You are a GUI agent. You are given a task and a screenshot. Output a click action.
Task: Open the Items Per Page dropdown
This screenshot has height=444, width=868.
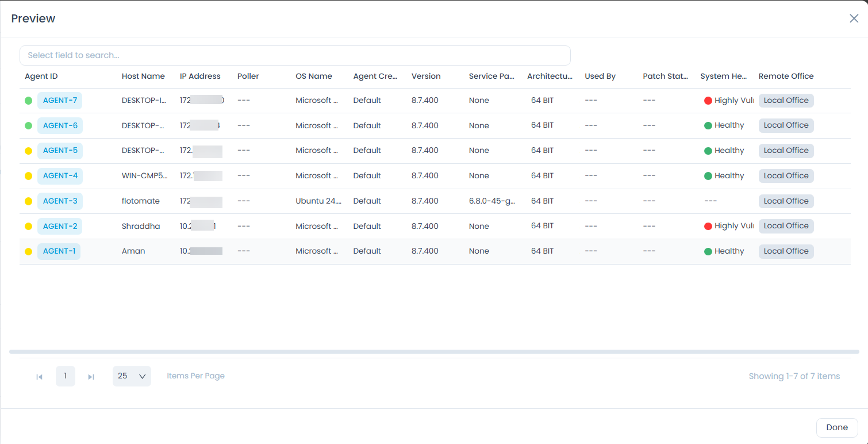point(132,376)
